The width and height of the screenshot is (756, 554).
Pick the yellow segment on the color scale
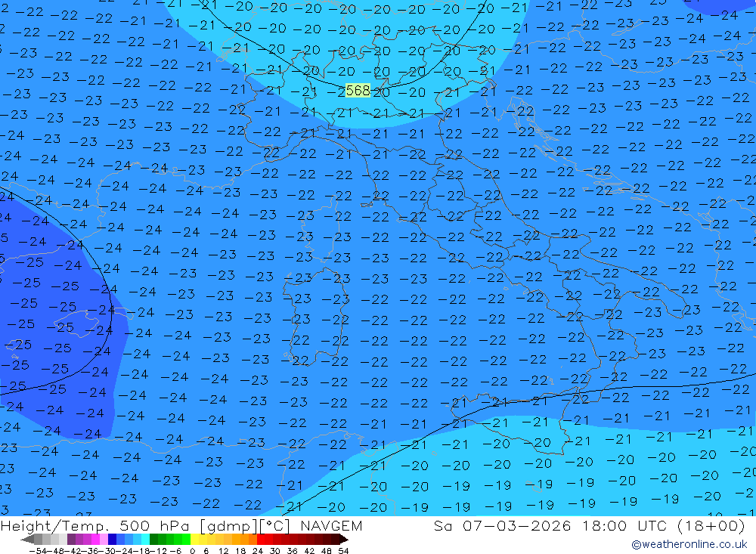[x=194, y=539]
